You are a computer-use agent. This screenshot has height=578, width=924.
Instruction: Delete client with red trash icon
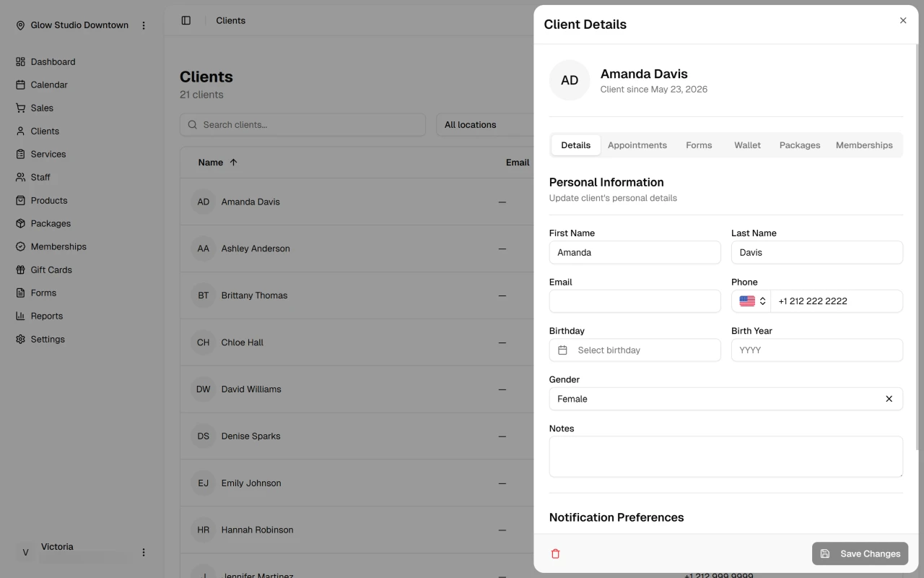pyautogui.click(x=556, y=553)
